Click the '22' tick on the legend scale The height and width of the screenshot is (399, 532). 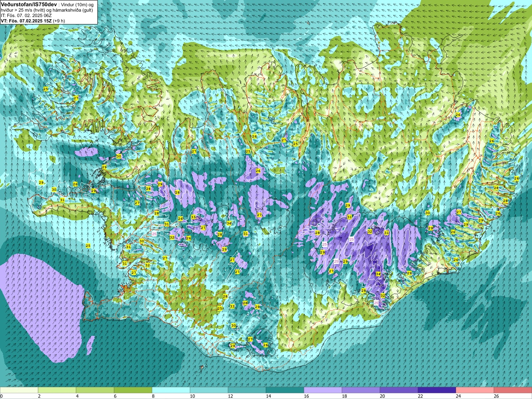(x=420, y=396)
